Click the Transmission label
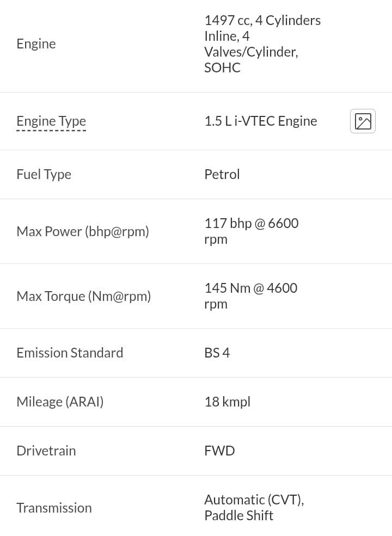This screenshot has height=536, width=392. coord(54,508)
